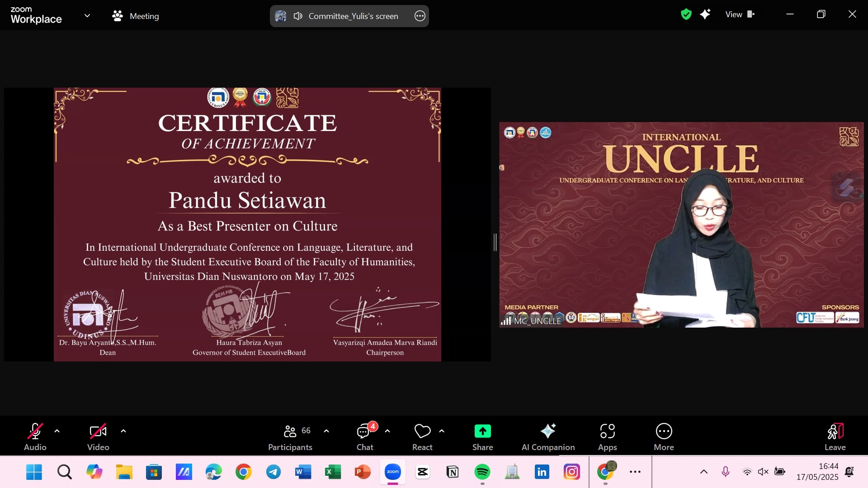868x488 pixels.
Task: Expand reaction options arrow next to React
Action: [442, 431]
